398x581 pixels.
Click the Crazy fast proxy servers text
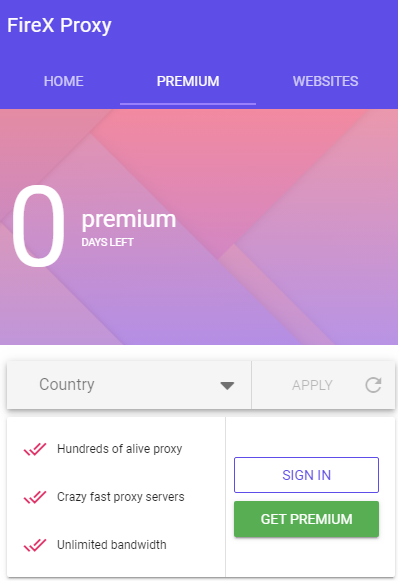[120, 497]
